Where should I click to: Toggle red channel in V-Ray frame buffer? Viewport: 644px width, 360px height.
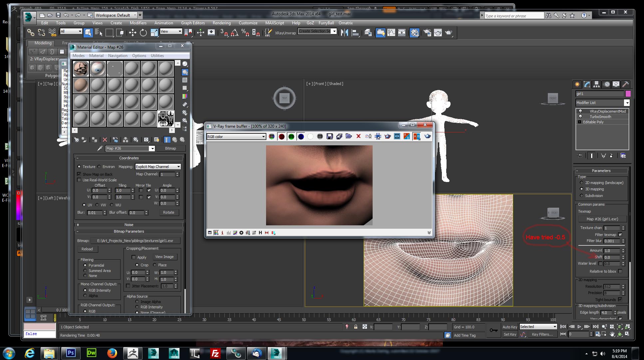click(281, 136)
